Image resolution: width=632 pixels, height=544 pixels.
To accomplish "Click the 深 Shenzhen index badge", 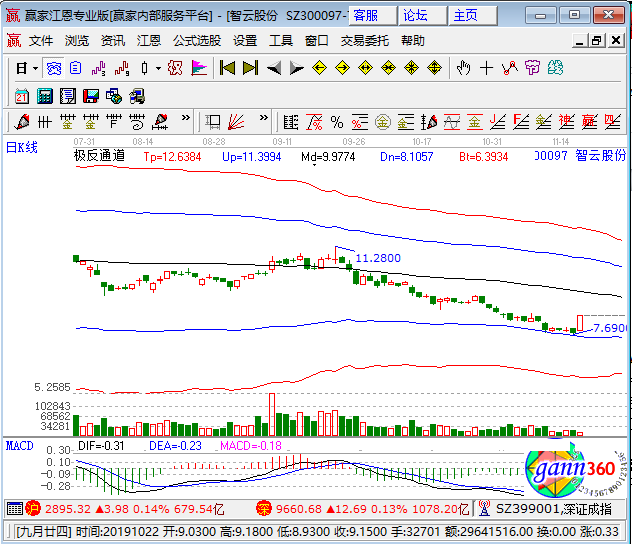I will tap(264, 509).
